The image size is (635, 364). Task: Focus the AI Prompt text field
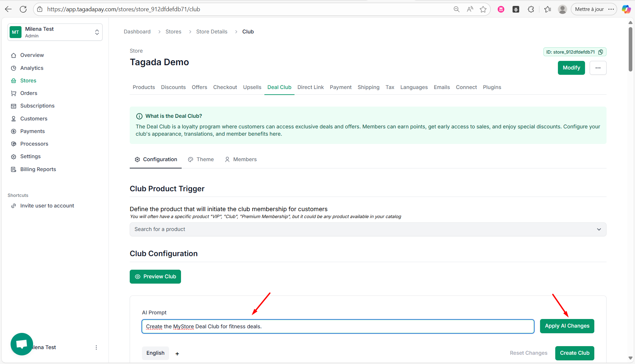tap(338, 327)
